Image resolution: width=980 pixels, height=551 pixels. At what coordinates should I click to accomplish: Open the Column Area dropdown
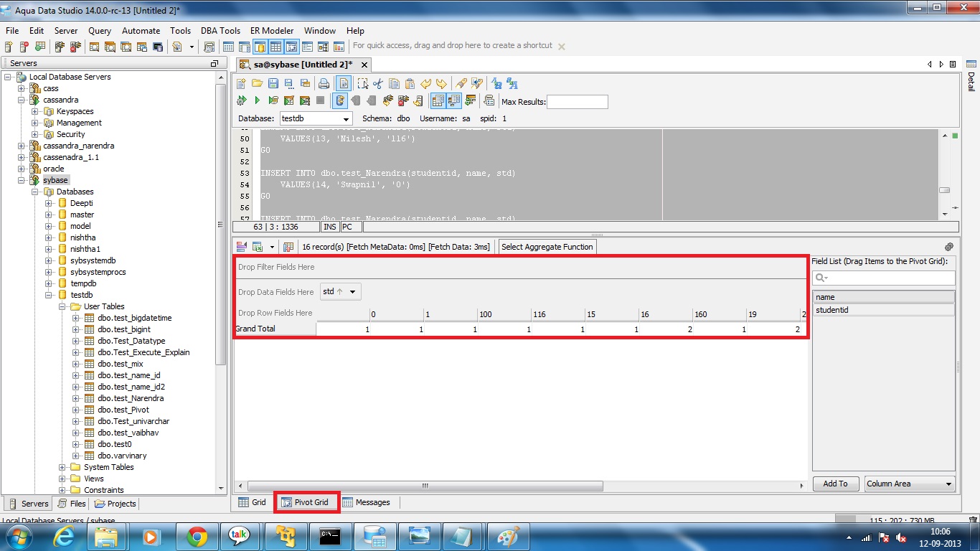click(x=949, y=484)
